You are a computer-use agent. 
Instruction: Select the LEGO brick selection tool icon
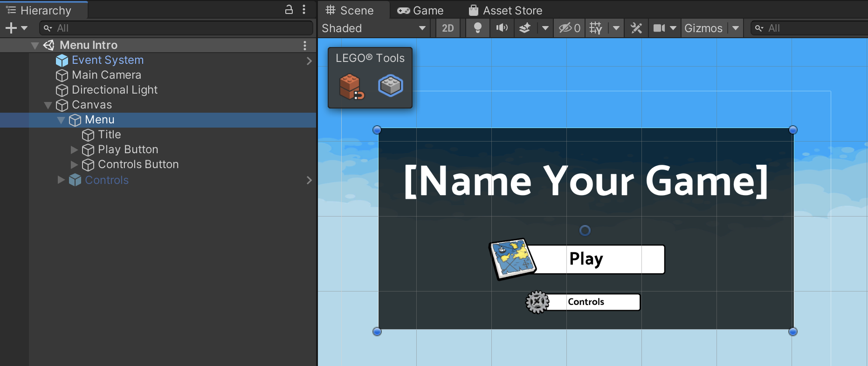click(390, 86)
